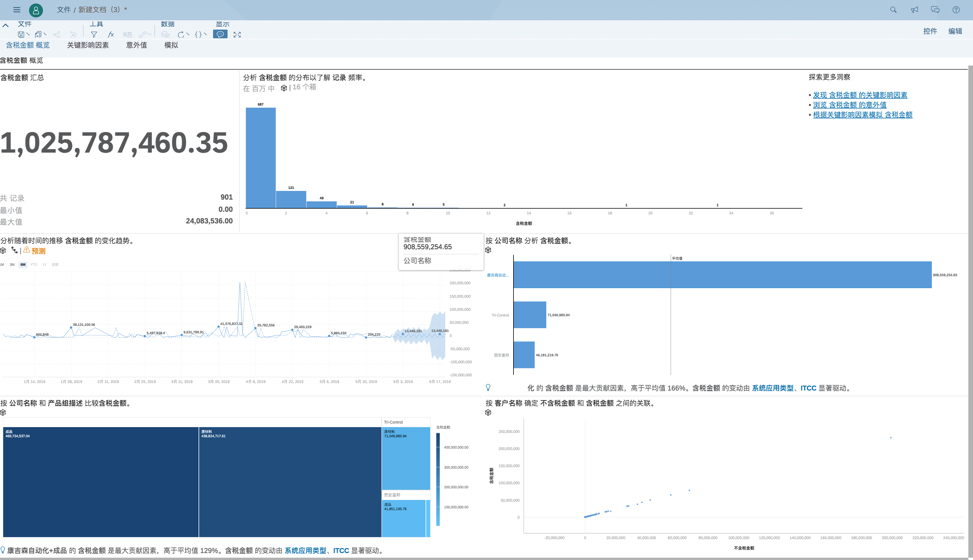Select the 西安富邦 bar in bar chart
The image size is (973, 560).
pos(524,355)
